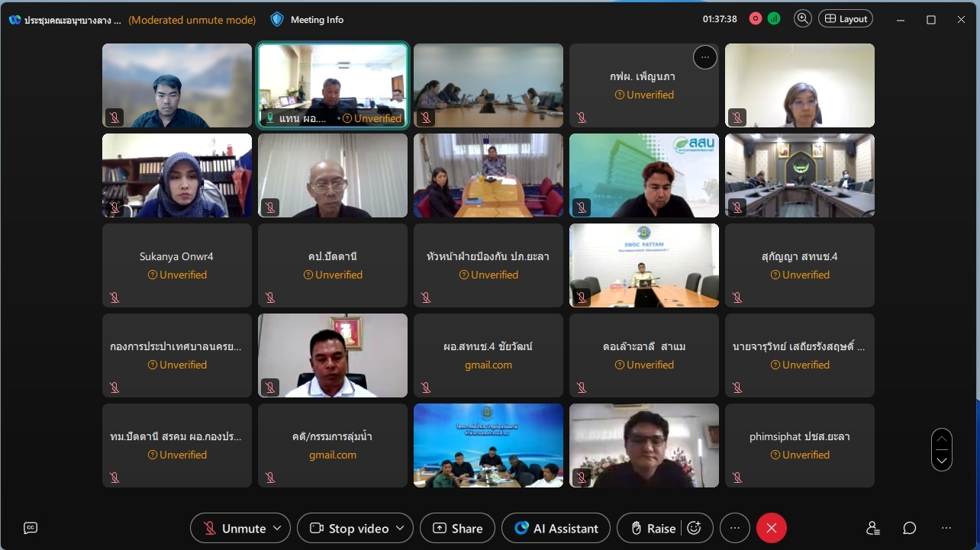
Task: Go to next page of participant videos
Action: (x=942, y=460)
